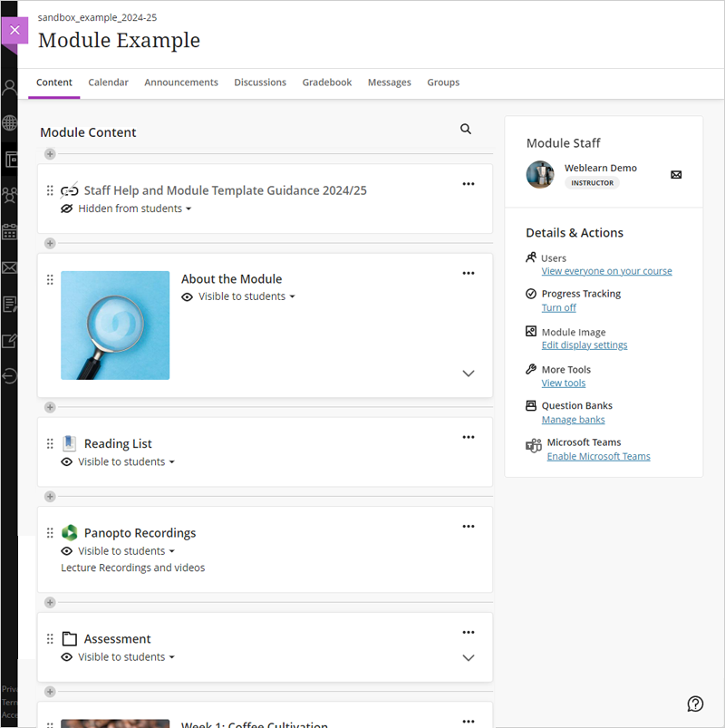Open more options for Reading List item
Viewport: 725px width, 728px height.
[x=469, y=437]
